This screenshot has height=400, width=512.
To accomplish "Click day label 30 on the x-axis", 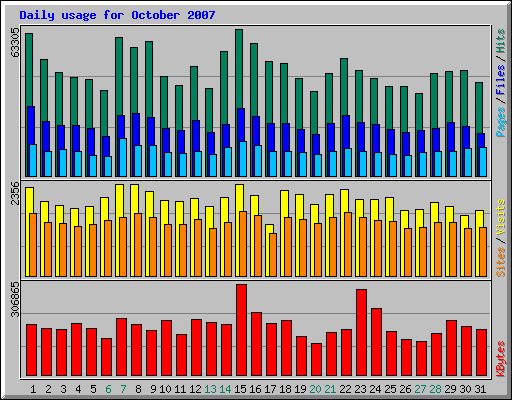I will click(x=465, y=389).
